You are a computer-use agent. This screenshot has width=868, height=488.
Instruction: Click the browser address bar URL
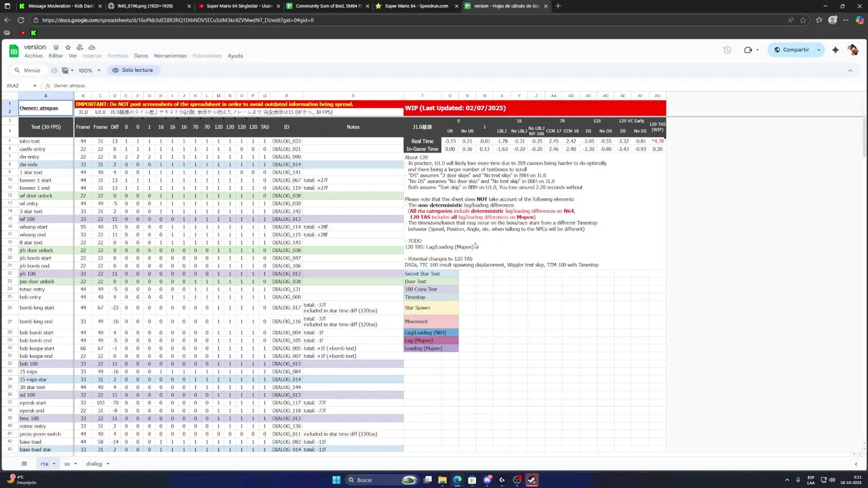[178, 20]
